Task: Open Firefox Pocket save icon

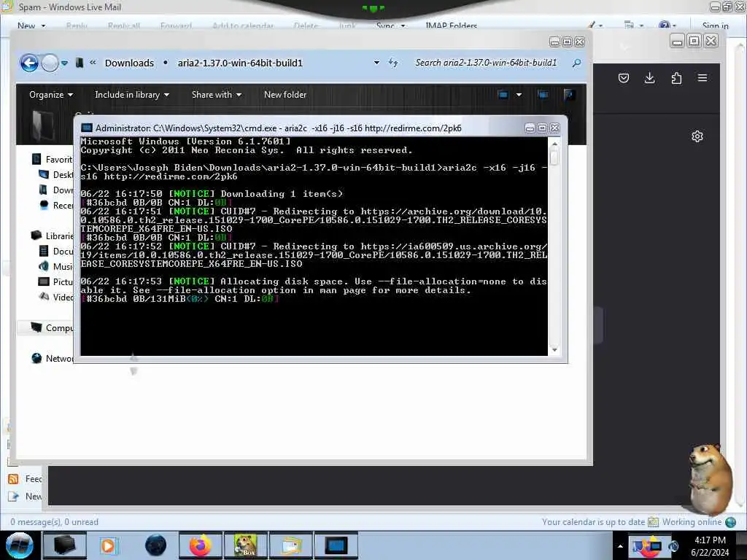Action: coord(623,78)
